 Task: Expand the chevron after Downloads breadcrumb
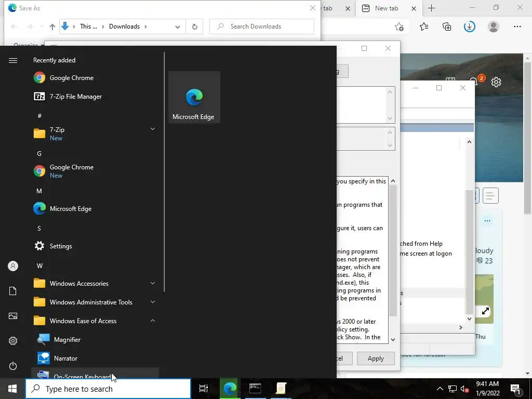(146, 26)
